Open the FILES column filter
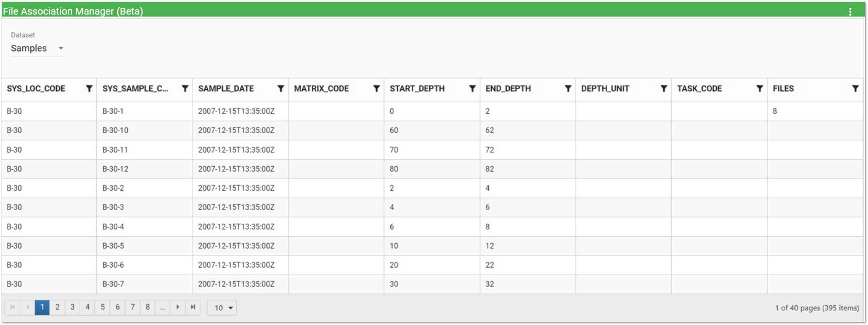 856,89
